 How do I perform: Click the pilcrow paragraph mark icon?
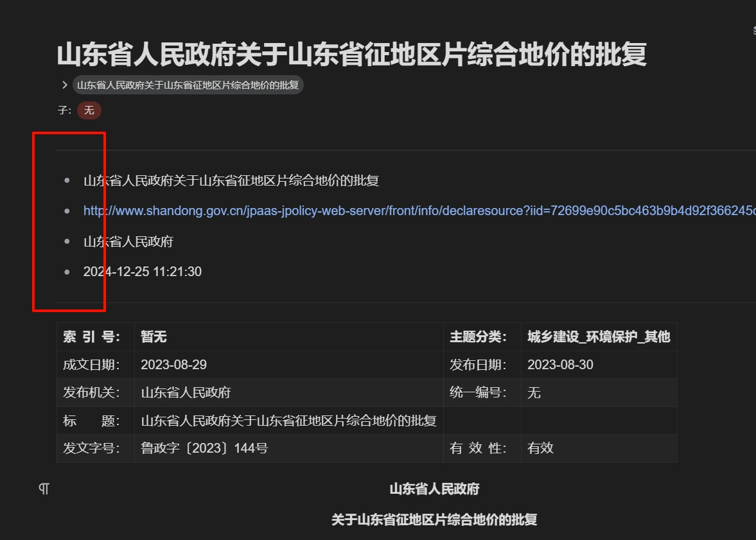[x=42, y=489]
